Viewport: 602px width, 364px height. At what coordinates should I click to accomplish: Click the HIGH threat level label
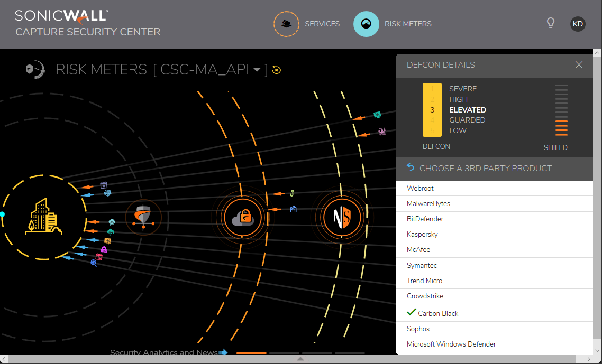pos(459,99)
